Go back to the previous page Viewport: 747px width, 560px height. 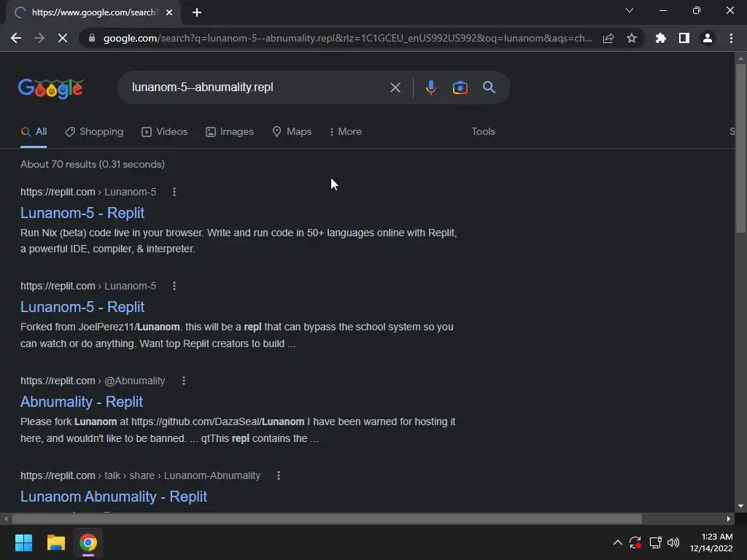point(16,38)
